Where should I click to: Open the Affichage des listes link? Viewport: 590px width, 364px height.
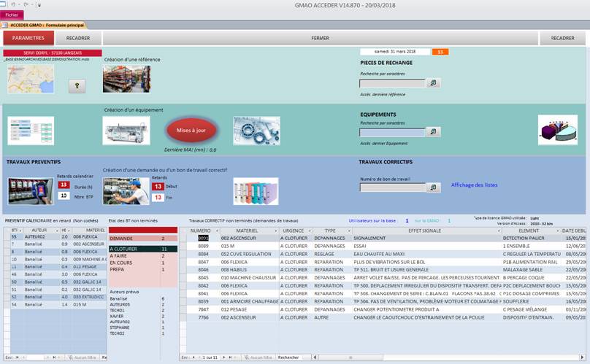click(474, 185)
